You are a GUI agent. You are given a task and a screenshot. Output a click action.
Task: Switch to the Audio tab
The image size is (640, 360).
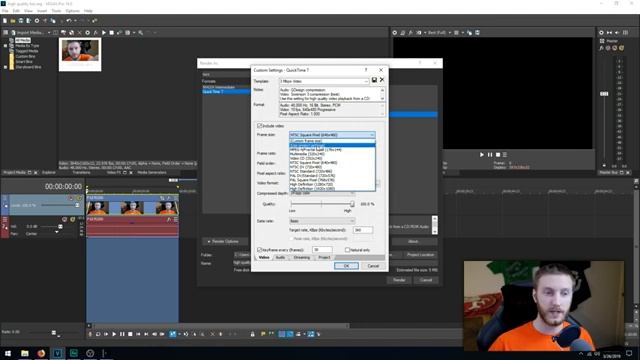pos(280,258)
